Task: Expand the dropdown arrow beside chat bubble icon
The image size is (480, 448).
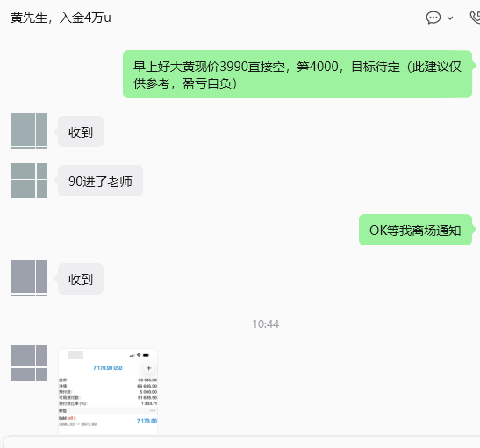Action: (450, 18)
